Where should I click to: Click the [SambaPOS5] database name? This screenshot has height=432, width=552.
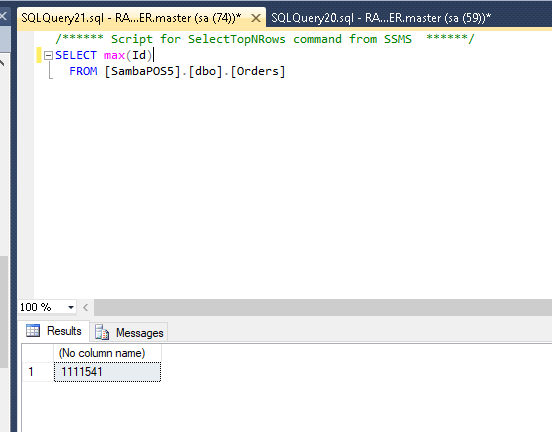(143, 71)
